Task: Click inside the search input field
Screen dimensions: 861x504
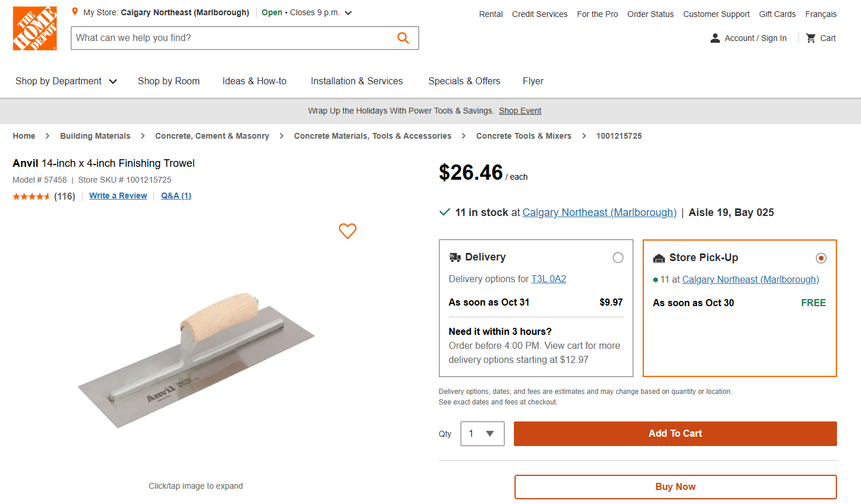Action: [x=234, y=37]
